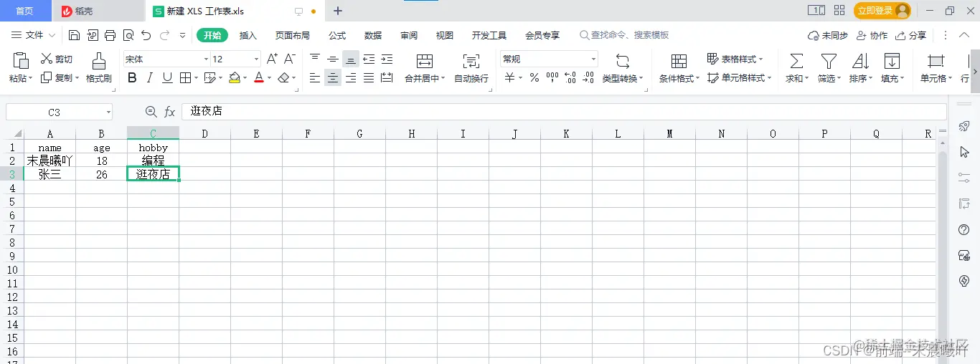This screenshot has width=980, height=364.
Task: Click the 未同步 sync status button
Action: coord(828,35)
